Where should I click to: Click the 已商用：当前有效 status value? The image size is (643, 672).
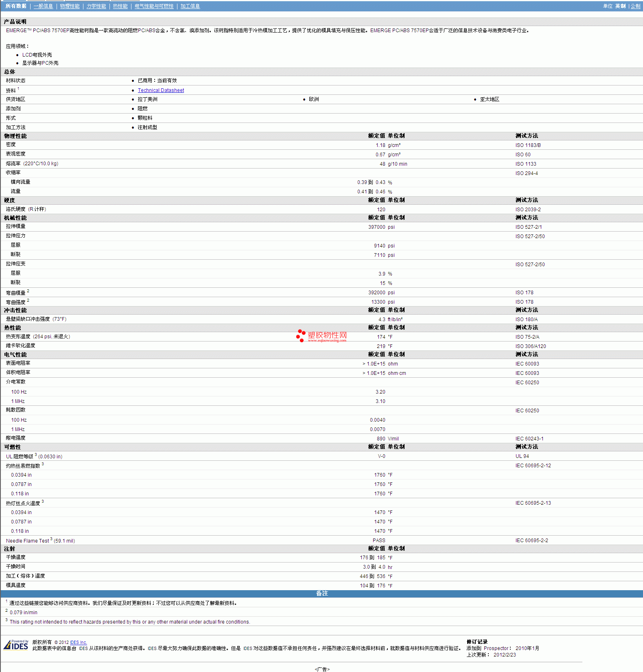click(x=157, y=81)
